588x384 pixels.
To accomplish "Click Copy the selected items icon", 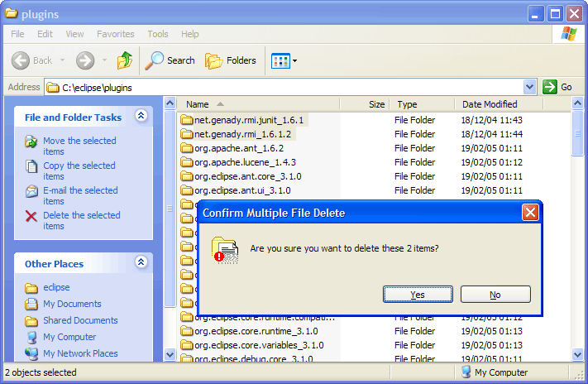I will (x=31, y=166).
